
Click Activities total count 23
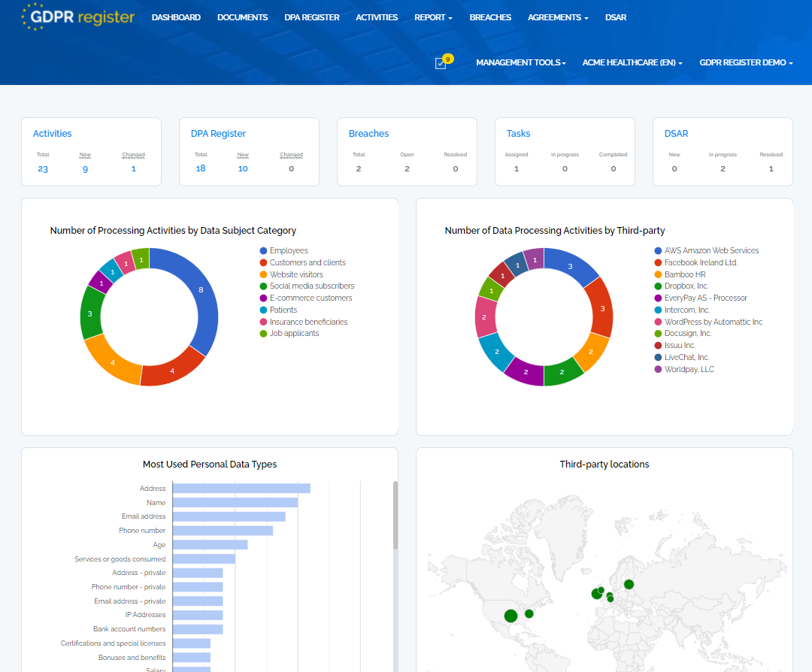[43, 169]
